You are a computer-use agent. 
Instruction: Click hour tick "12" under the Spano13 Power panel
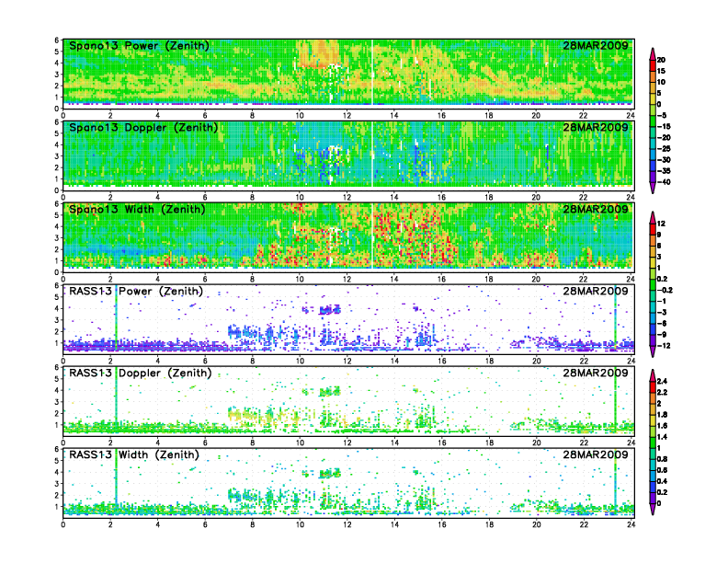coord(347,116)
